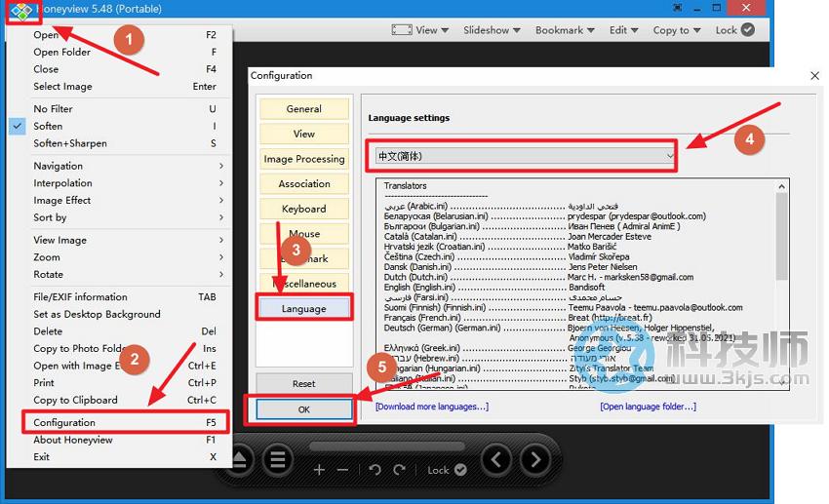Screen dimensions: 829x504
Task: Click the eject icon in bottom bar
Action: click(x=239, y=459)
